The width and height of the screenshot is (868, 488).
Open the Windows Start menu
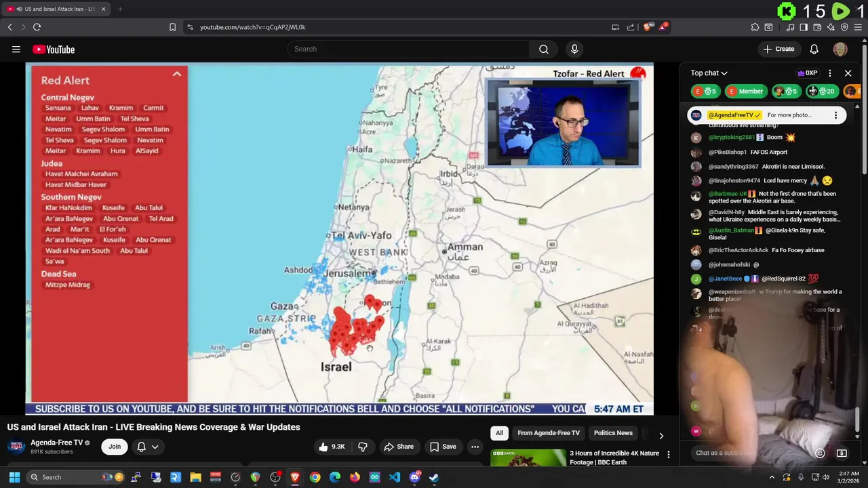(14, 477)
